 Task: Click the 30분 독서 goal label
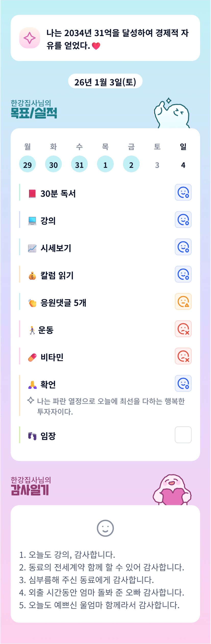tap(58, 194)
